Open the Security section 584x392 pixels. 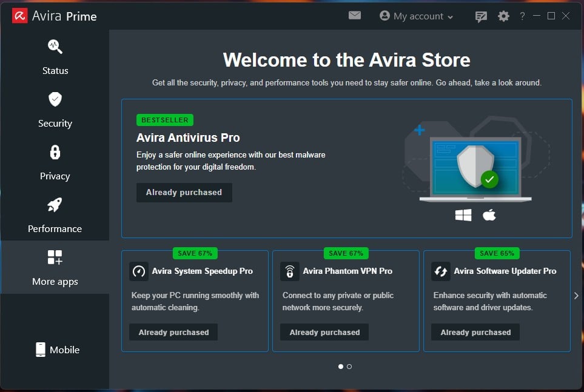(55, 110)
